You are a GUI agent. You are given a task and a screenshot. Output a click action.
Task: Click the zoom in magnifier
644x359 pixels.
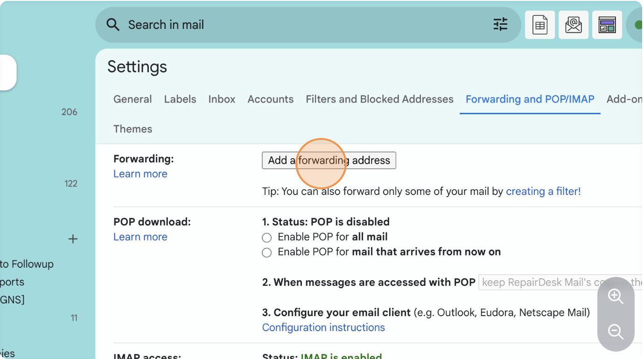[x=616, y=296]
